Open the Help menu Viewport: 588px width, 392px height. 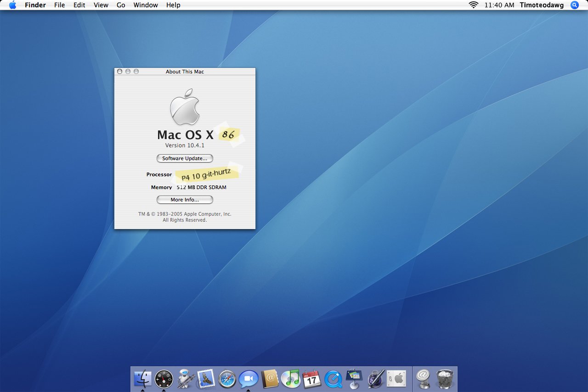tap(173, 5)
